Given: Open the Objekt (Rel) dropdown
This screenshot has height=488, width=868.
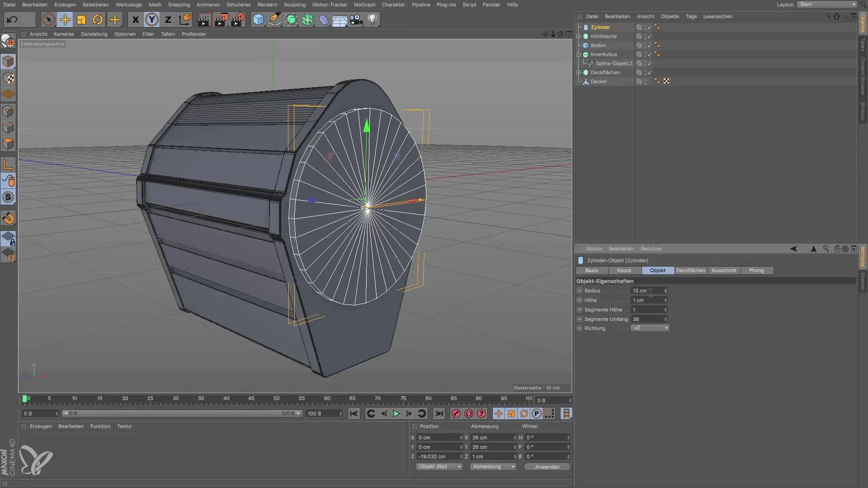Looking at the screenshot, I should click(439, 466).
